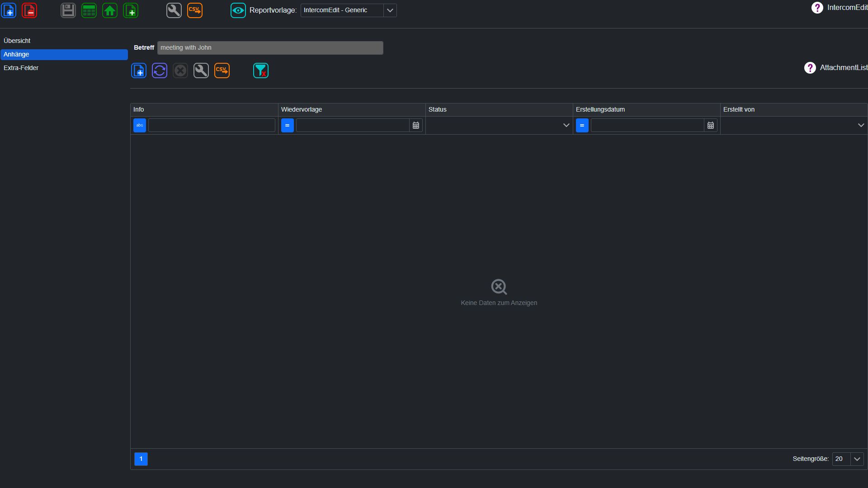
Task: Click the abc filter operator for Info
Action: (x=140, y=125)
